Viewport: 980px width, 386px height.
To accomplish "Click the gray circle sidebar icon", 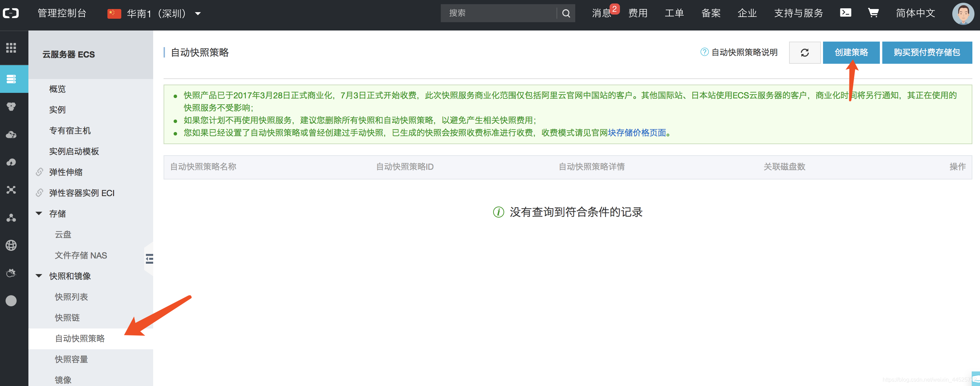I will pos(11,301).
